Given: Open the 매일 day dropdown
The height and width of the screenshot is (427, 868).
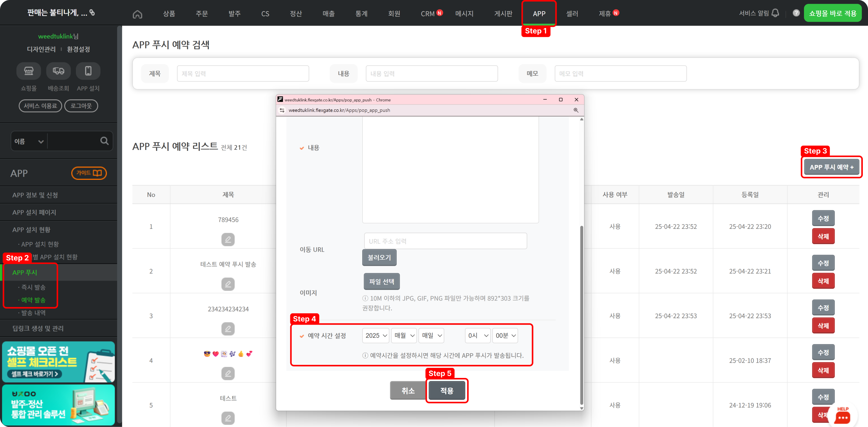Looking at the screenshot, I should [431, 335].
